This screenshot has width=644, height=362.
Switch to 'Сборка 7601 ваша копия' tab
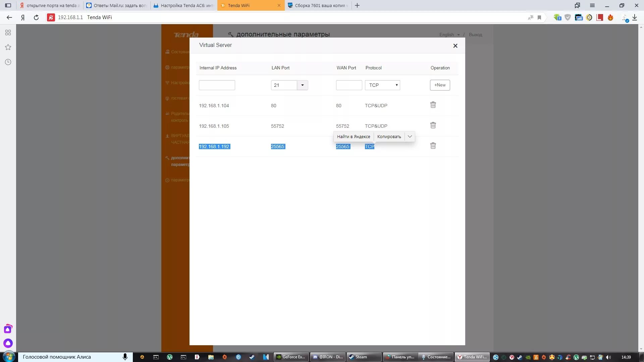pyautogui.click(x=318, y=5)
